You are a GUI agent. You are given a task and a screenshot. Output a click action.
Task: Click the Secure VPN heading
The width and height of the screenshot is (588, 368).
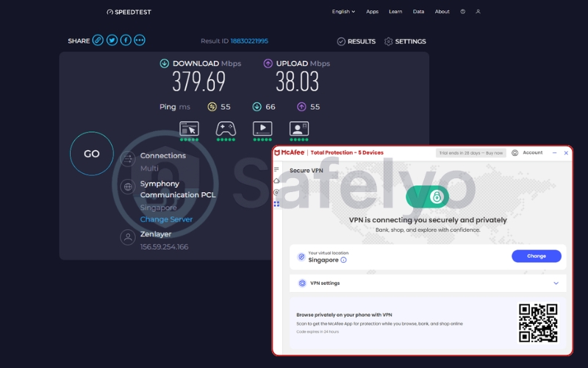pos(306,171)
